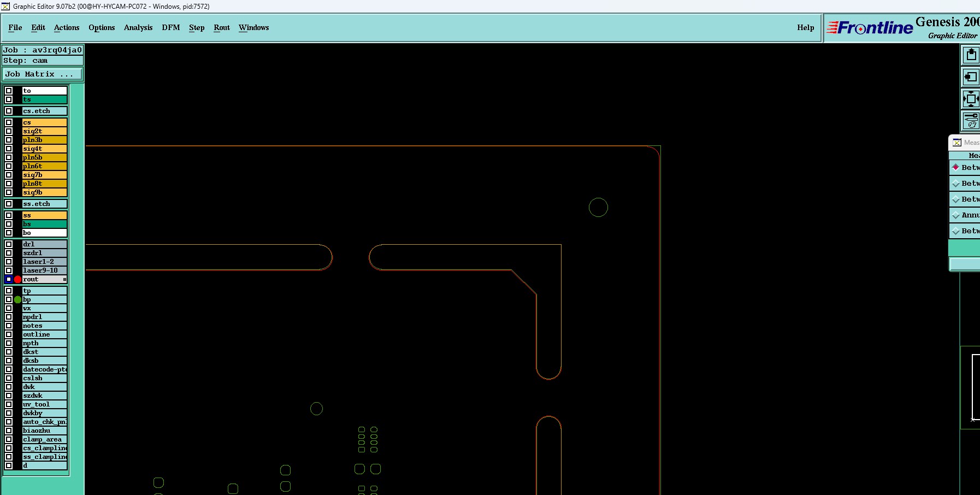Click the Graphic Editor window title icon
The height and width of the screenshot is (495, 980).
click(x=5, y=7)
